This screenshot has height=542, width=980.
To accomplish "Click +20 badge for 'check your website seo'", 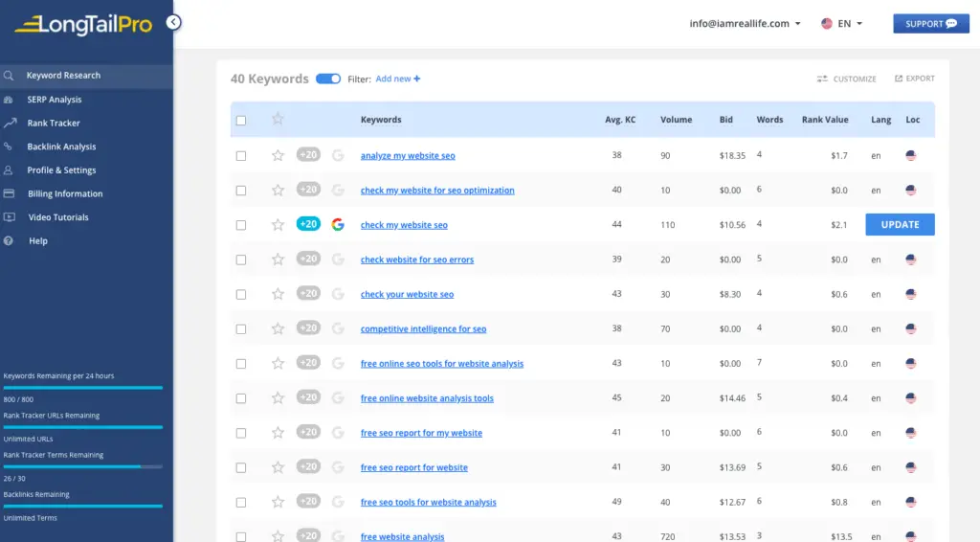I will point(308,293).
